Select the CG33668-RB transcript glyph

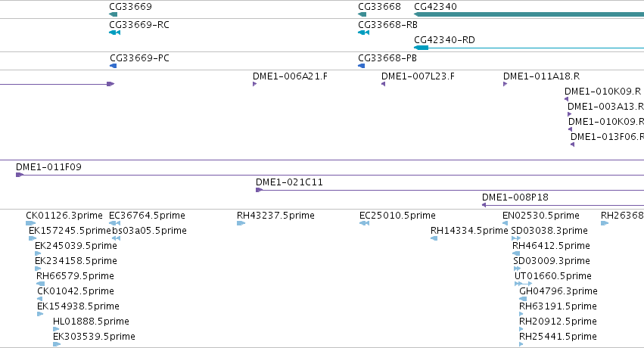[364, 33]
